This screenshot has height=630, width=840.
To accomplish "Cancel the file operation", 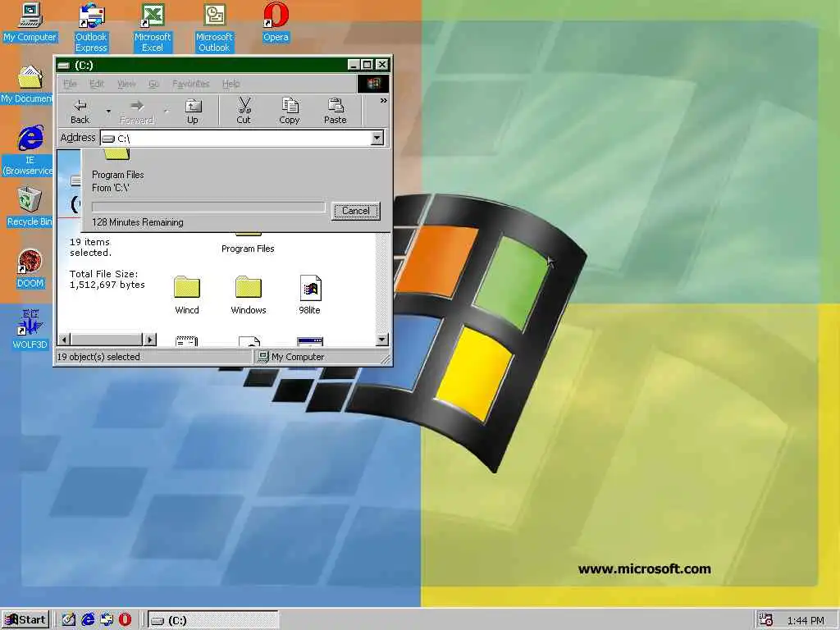I will click(356, 211).
